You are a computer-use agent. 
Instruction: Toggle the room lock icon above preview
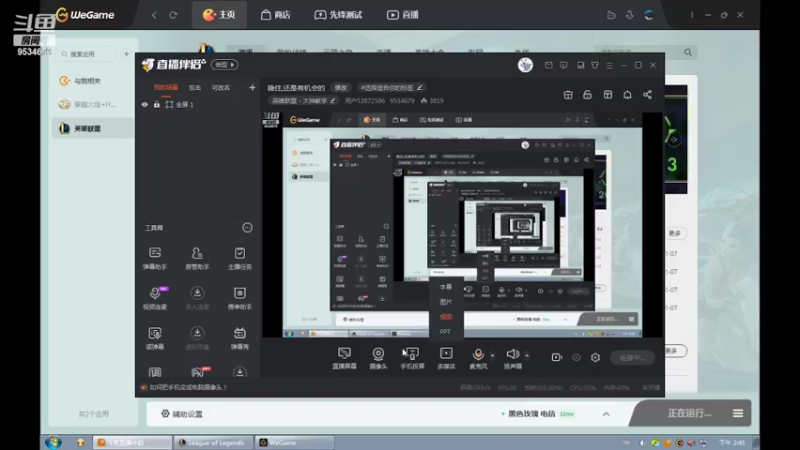(x=587, y=95)
